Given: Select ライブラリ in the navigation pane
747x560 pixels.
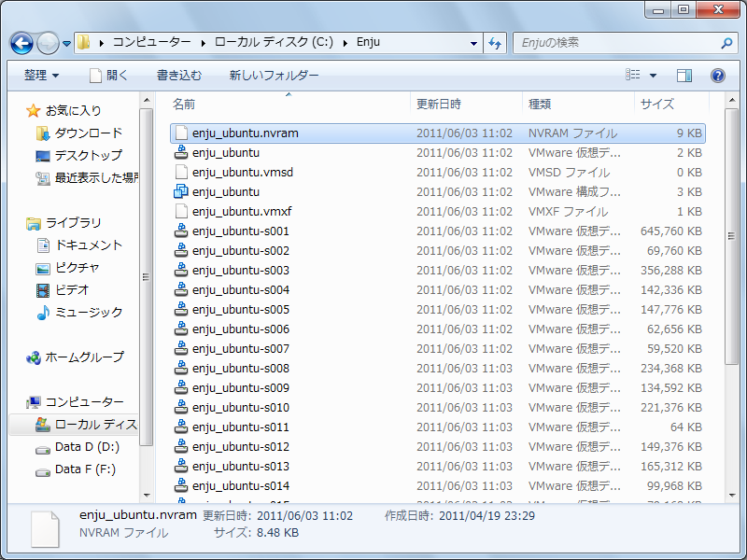Looking at the screenshot, I should point(74,222).
